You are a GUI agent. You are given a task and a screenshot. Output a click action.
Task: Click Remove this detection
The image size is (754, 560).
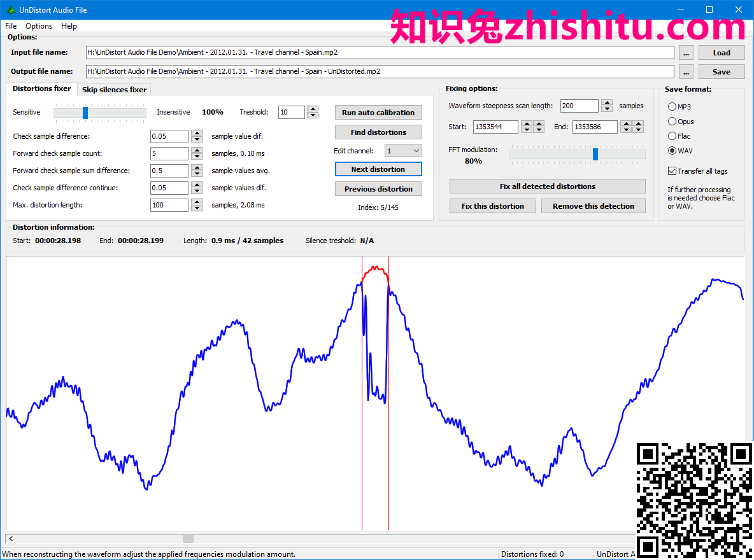click(594, 206)
